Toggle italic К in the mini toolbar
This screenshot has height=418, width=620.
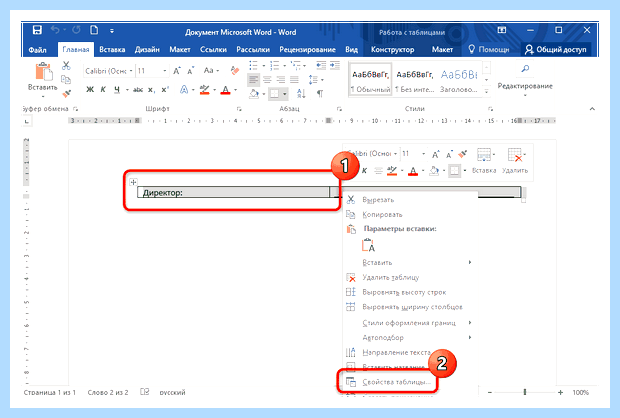point(364,171)
